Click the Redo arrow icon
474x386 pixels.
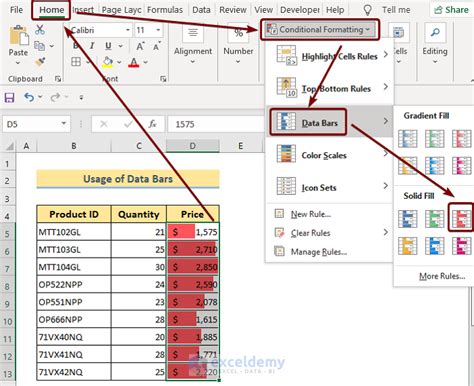[x=55, y=97]
